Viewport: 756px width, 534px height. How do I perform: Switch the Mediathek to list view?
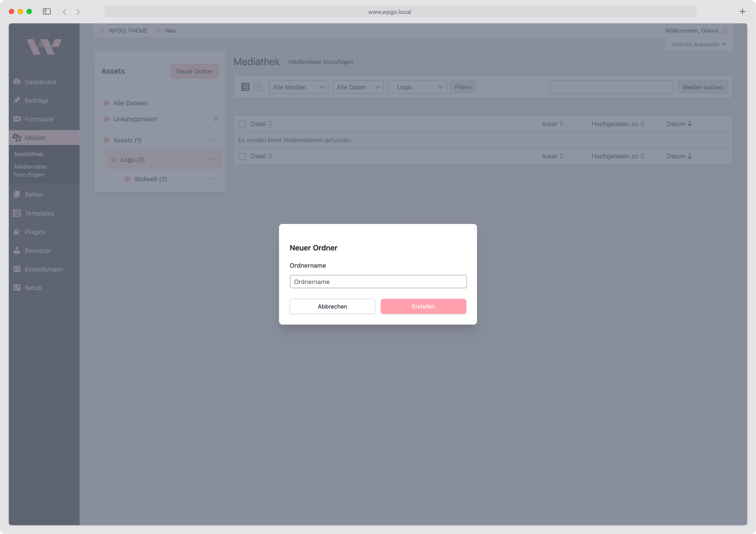click(x=245, y=87)
